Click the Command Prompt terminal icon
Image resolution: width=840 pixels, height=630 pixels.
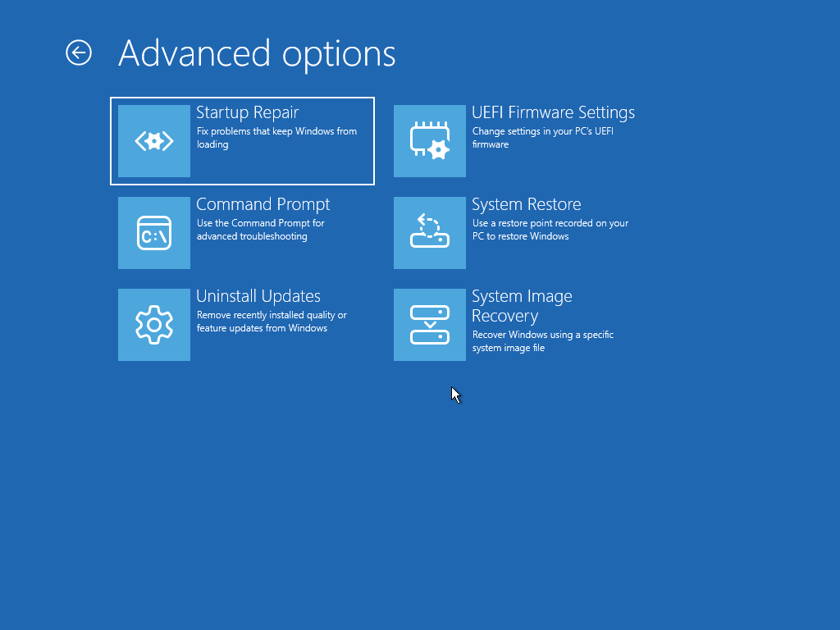154,232
